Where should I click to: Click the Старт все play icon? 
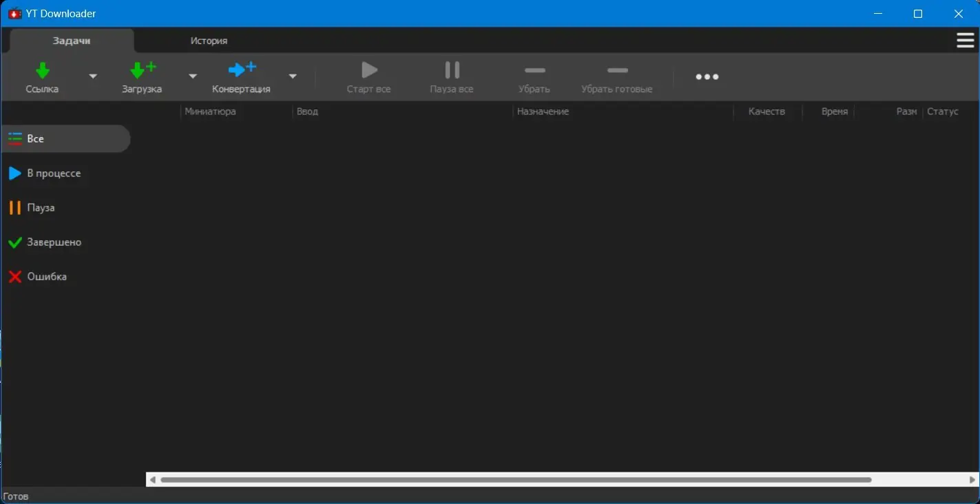[x=368, y=70]
